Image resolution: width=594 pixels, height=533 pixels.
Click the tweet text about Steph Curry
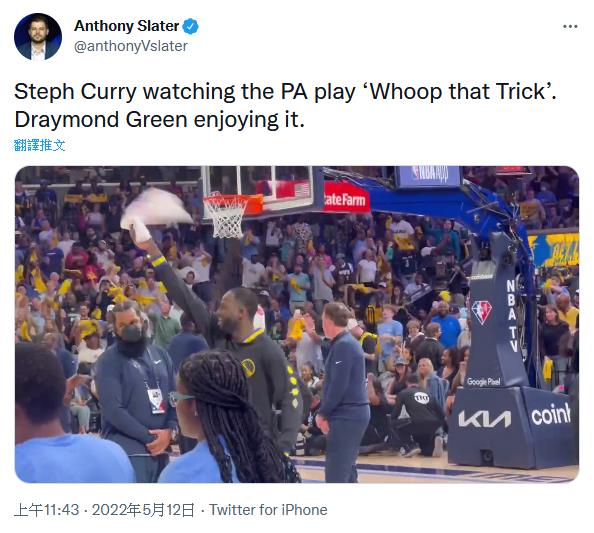(x=285, y=106)
